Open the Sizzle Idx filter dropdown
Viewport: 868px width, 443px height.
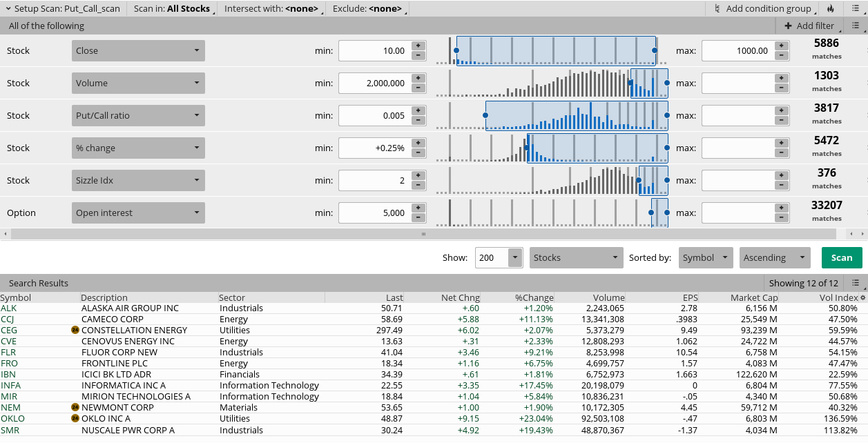138,180
